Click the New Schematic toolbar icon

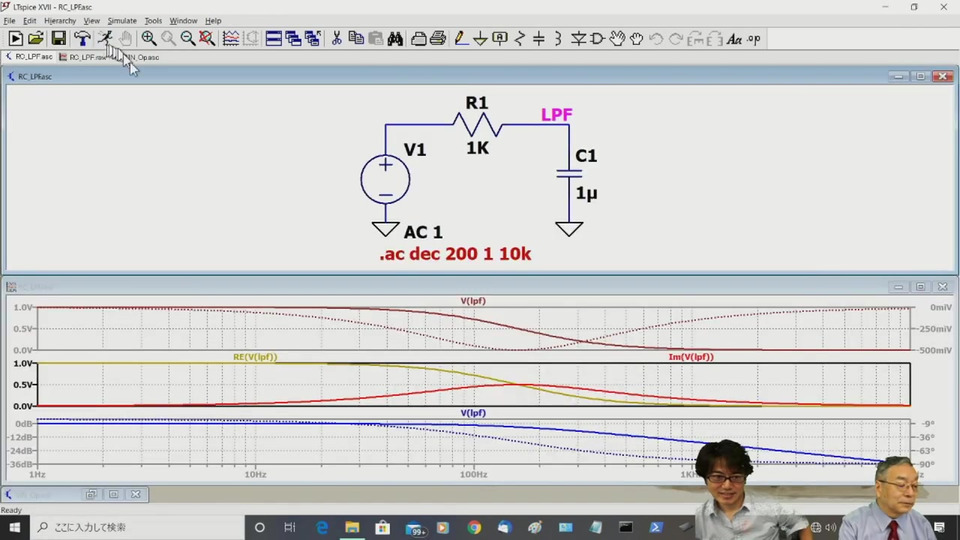15,39
